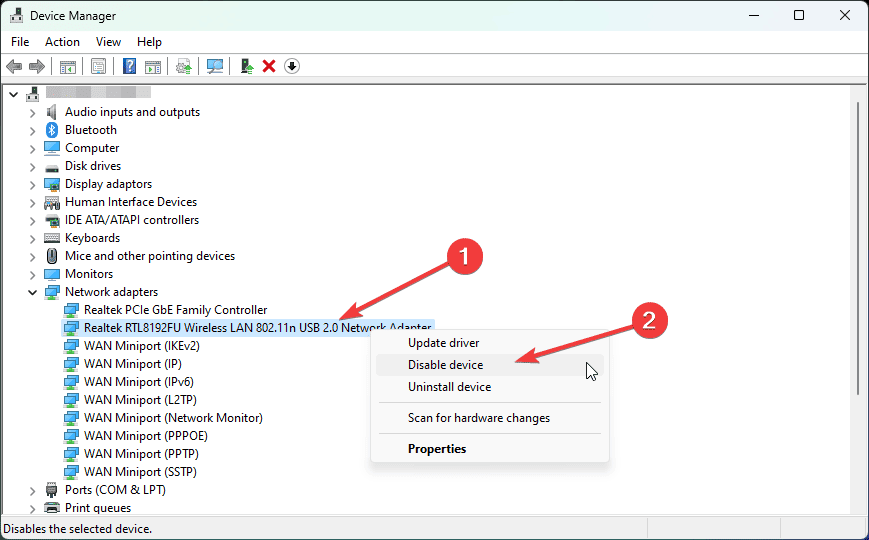Expand the Disk drives category

(x=32, y=166)
